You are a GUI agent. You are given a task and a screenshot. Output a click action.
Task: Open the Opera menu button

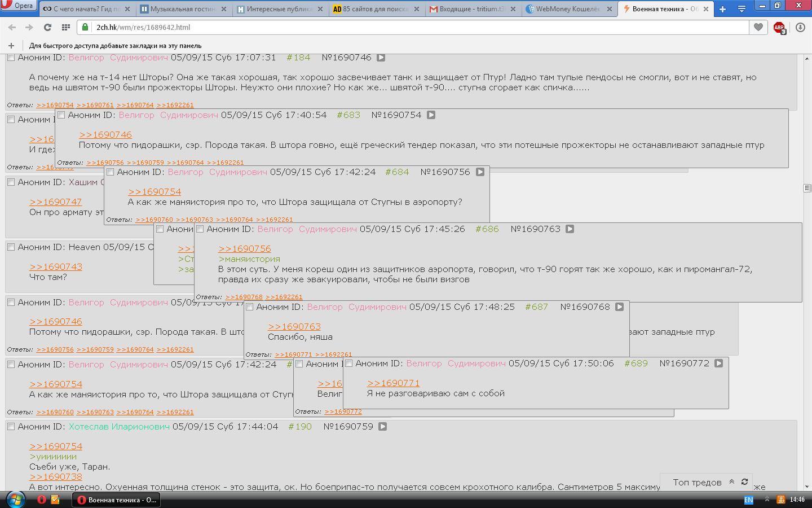click(18, 6)
